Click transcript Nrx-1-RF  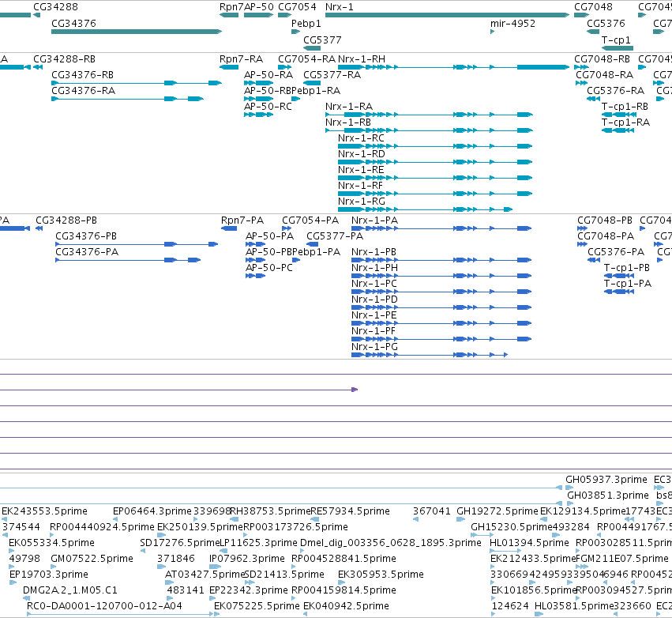[360, 186]
